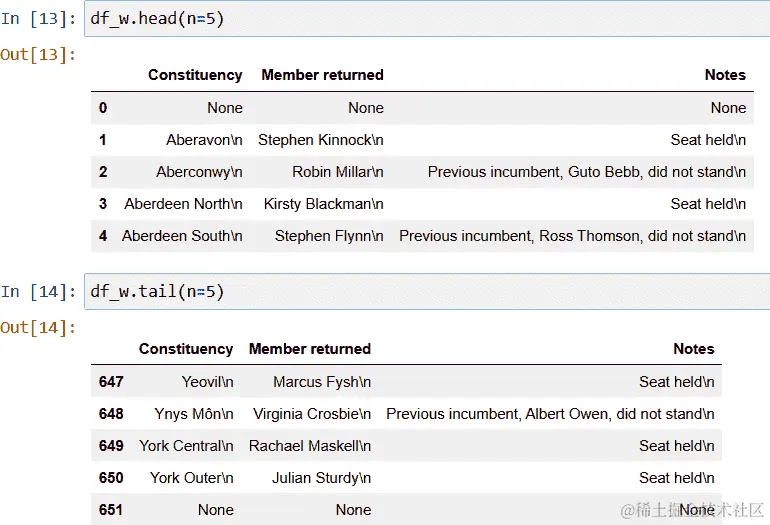Click the df_w.tail(n=5) code cell

point(427,292)
